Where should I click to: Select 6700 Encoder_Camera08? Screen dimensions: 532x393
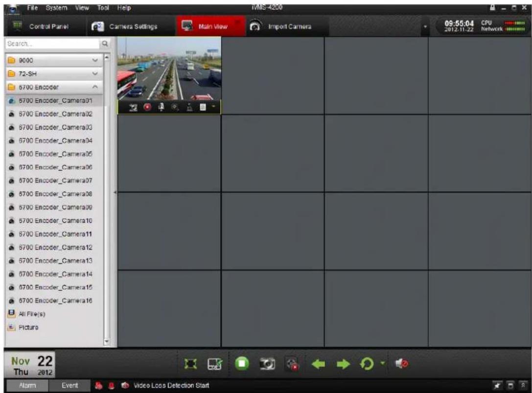pyautogui.click(x=54, y=194)
